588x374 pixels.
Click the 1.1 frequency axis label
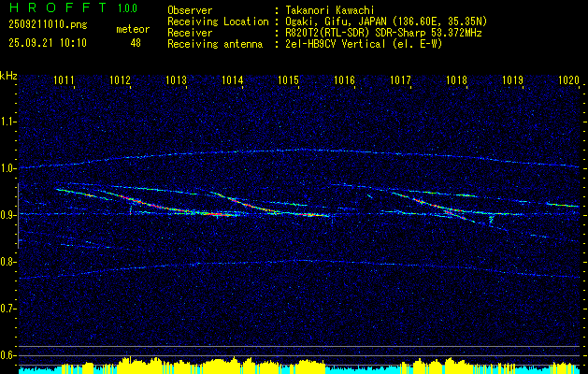pos(8,122)
